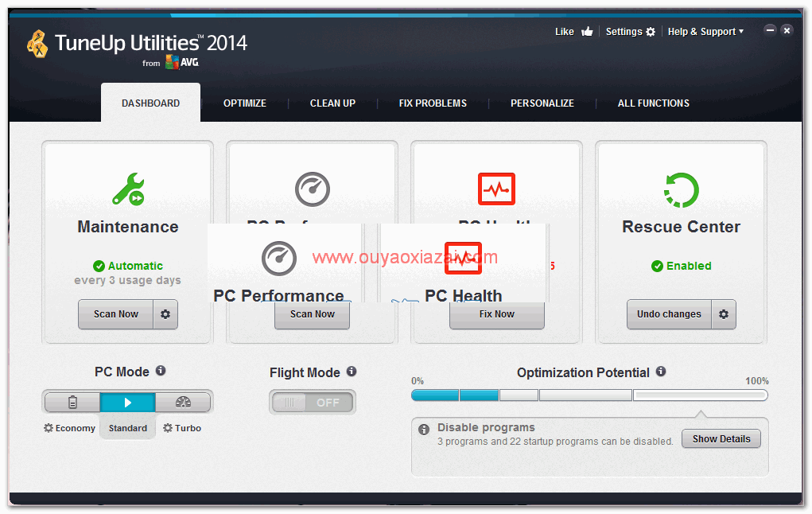Click the thumbs-up Like icon
The height and width of the screenshot is (514, 812).
(x=587, y=32)
